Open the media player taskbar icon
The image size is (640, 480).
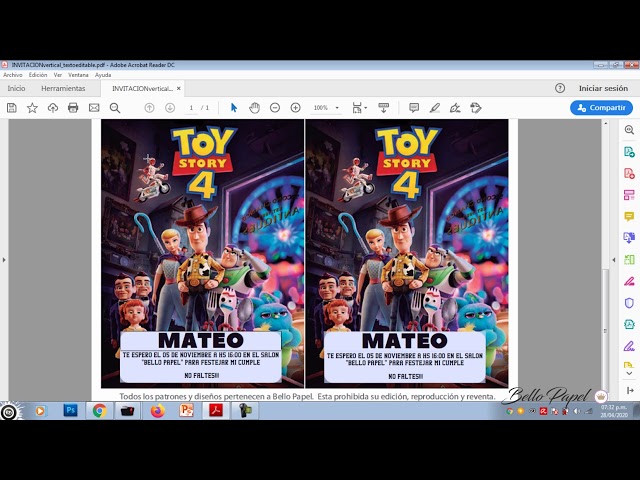click(40, 411)
